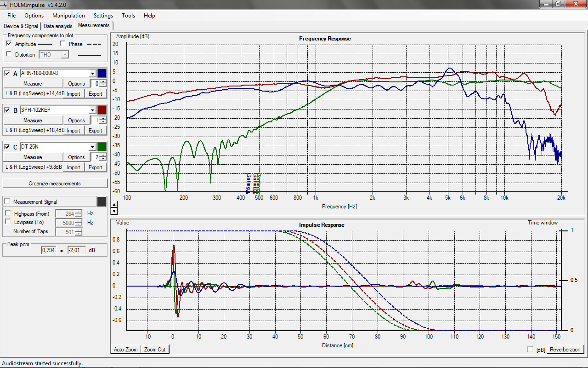Expand the ARN-180-0000-8 name dropdown

[x=92, y=73]
